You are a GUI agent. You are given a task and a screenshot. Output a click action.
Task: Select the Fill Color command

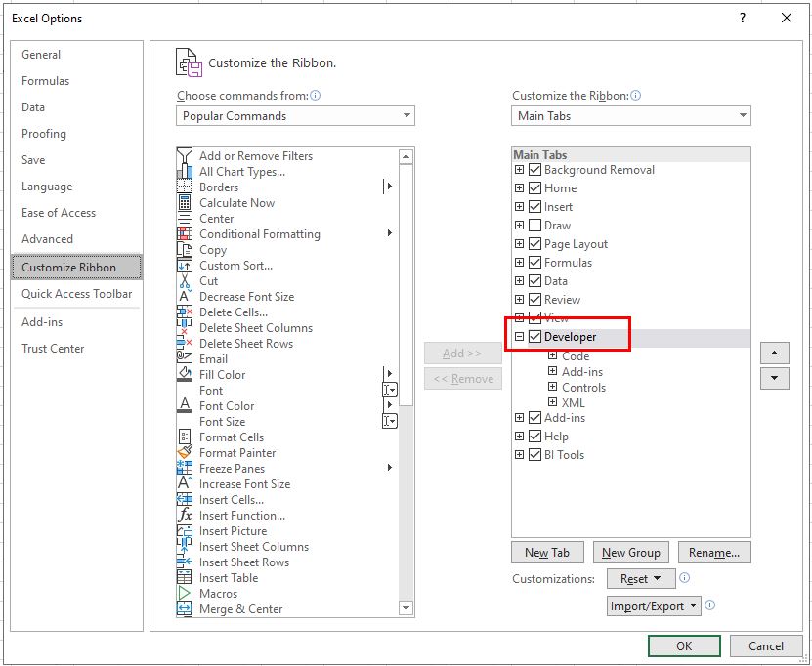pos(222,374)
